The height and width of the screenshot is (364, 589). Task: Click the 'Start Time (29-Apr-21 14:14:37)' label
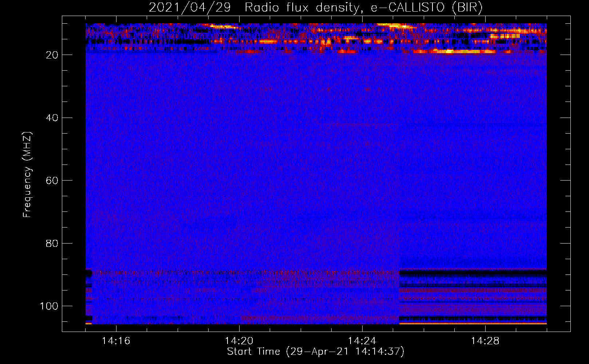point(316,352)
